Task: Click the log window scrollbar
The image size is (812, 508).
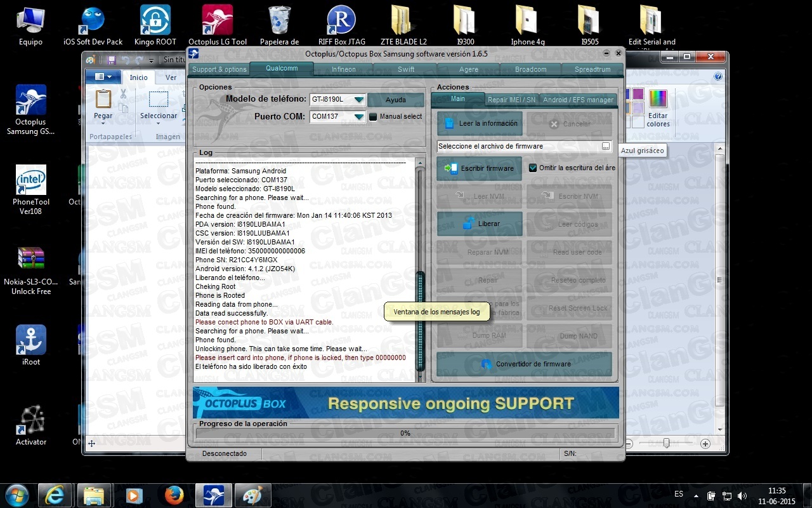Action: pyautogui.click(x=420, y=270)
